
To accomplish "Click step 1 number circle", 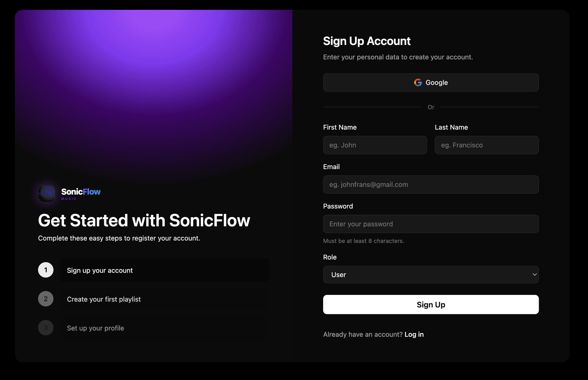I will point(46,270).
